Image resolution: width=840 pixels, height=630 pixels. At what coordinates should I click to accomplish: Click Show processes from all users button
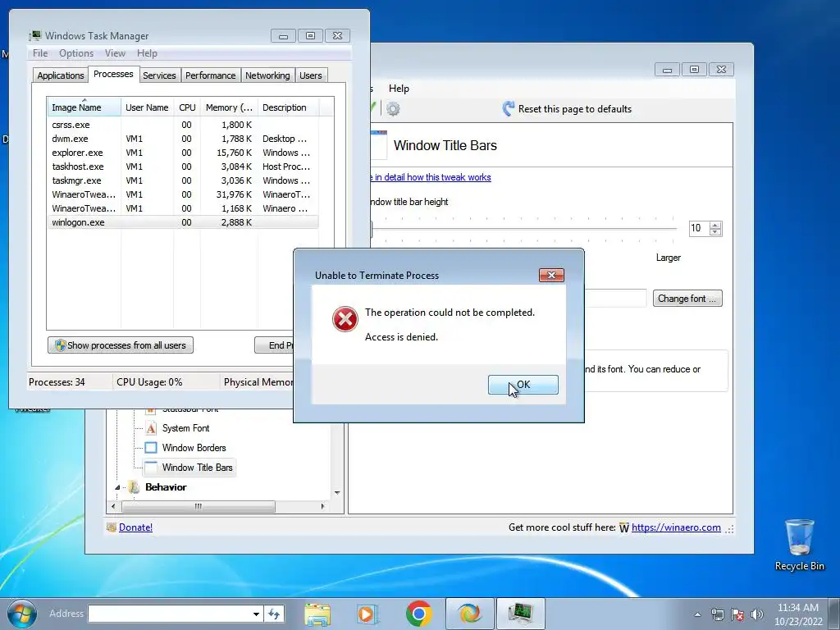pyautogui.click(x=121, y=345)
